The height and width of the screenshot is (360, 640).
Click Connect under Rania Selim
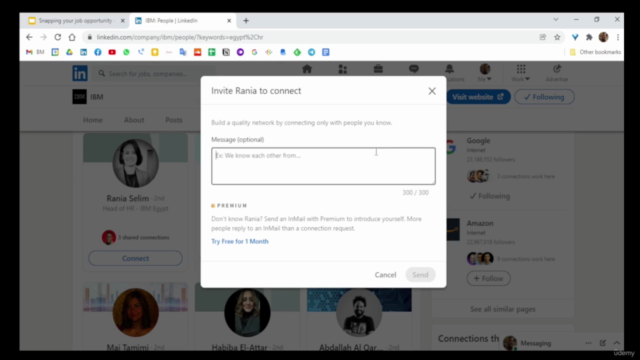click(x=135, y=258)
